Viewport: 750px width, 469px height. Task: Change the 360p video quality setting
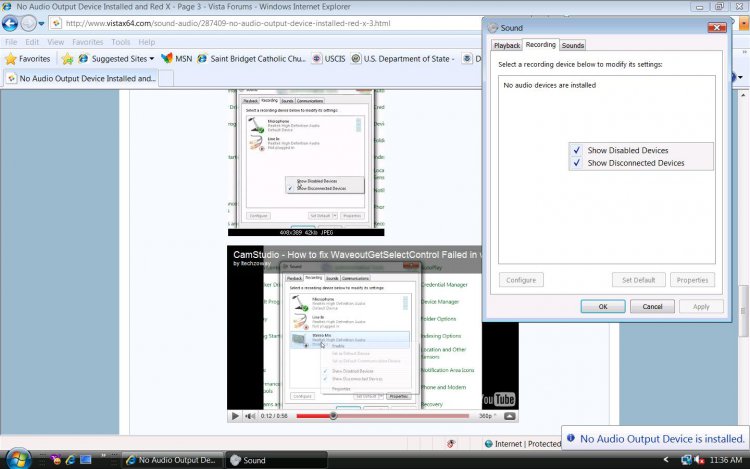pyautogui.click(x=487, y=416)
